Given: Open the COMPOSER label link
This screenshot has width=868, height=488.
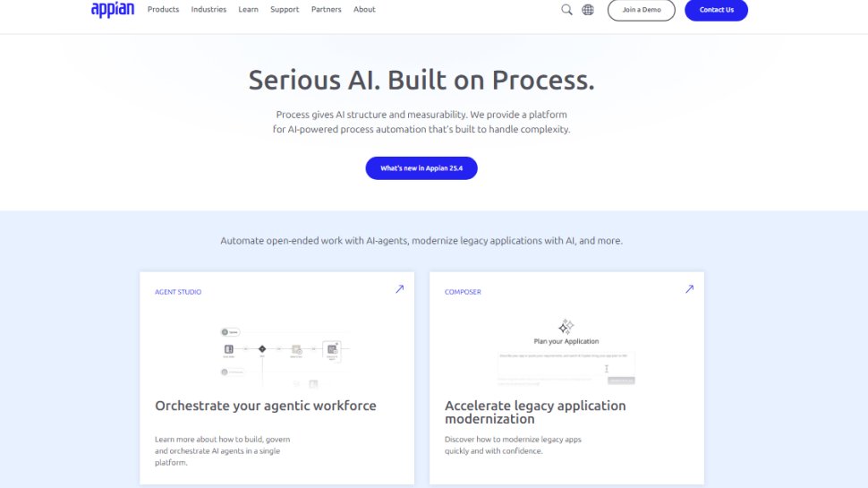Looking at the screenshot, I should (x=463, y=292).
